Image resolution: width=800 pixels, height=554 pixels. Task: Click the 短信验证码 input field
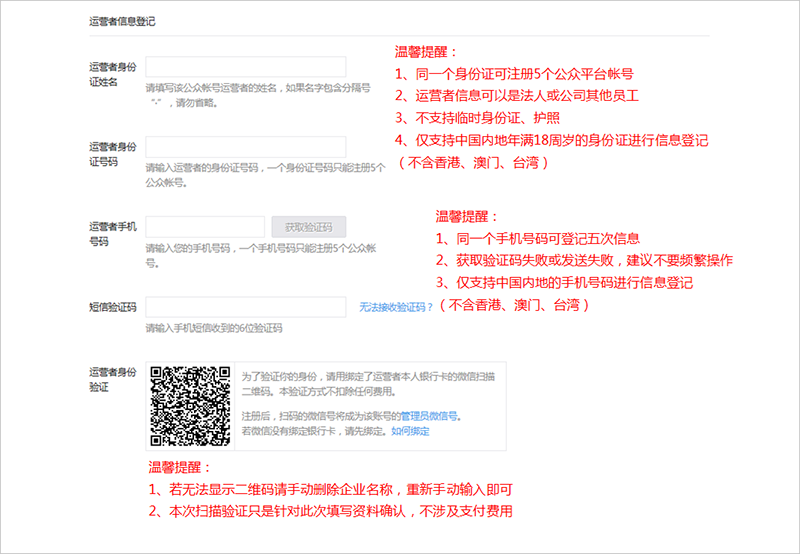245,307
